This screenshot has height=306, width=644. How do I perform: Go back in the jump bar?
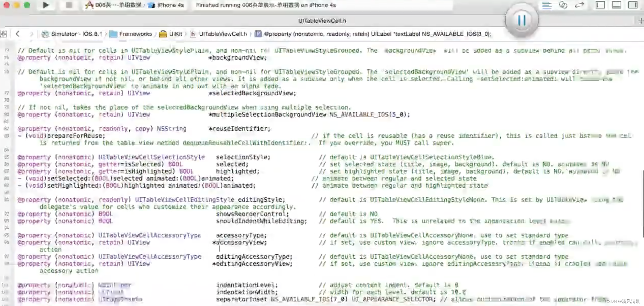coord(18,34)
